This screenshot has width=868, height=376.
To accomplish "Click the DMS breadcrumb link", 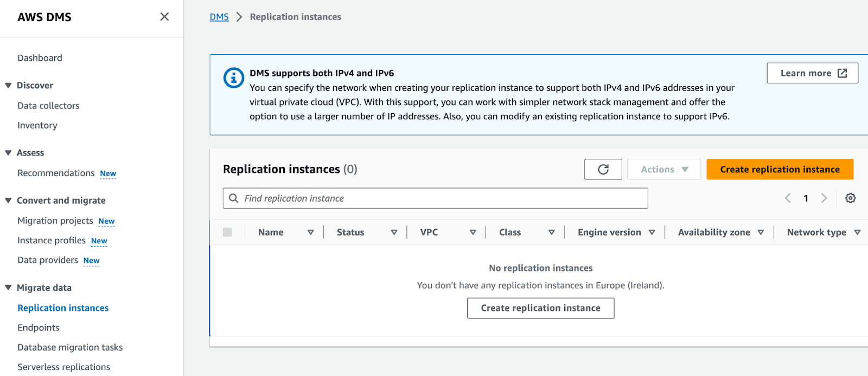I will pos(219,17).
